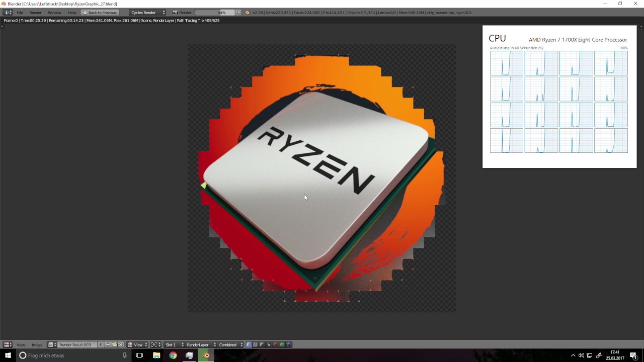
Task: Open the Render menu
Action: pos(35,13)
